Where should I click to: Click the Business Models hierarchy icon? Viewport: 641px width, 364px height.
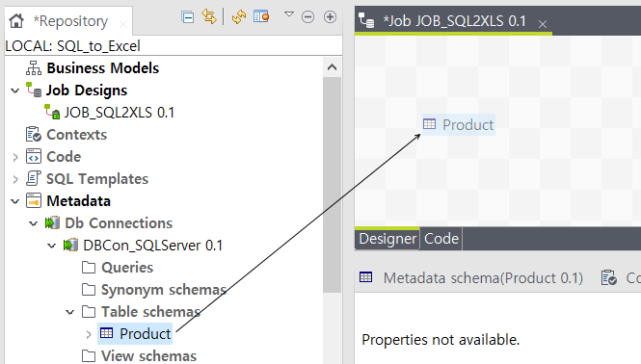(34, 68)
